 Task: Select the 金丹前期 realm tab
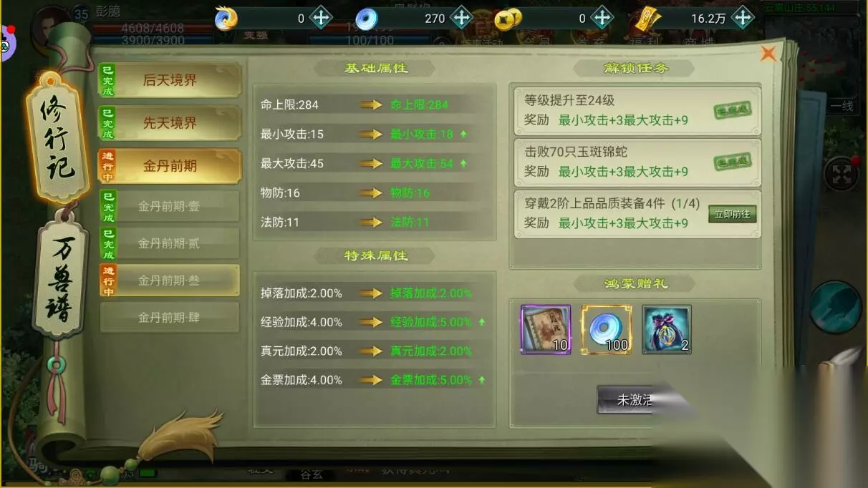[170, 166]
